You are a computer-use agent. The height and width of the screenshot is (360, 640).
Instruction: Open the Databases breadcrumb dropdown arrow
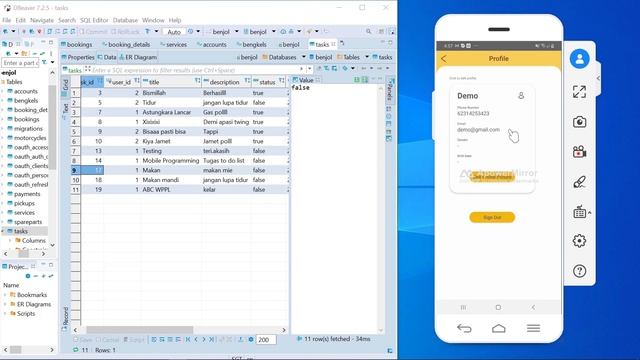point(304,57)
